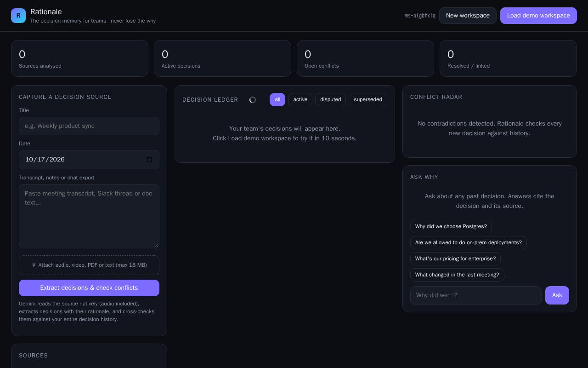Pick 'What's our pricing for enterprise?' suggestion
Screen dimensions: 588x368
[x=455, y=259]
